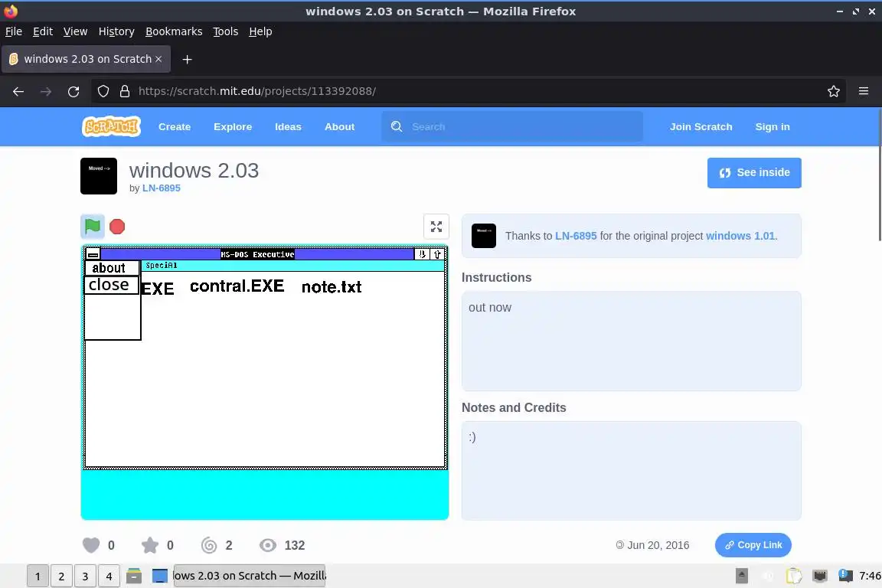Image resolution: width=882 pixels, height=588 pixels.
Task: Click the network icon in system tray
Action: click(x=820, y=576)
